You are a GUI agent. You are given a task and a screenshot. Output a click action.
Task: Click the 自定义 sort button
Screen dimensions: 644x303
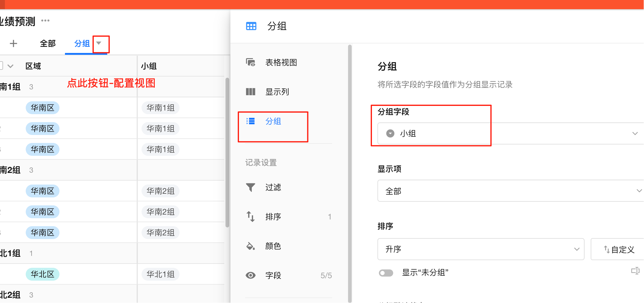[x=619, y=249]
